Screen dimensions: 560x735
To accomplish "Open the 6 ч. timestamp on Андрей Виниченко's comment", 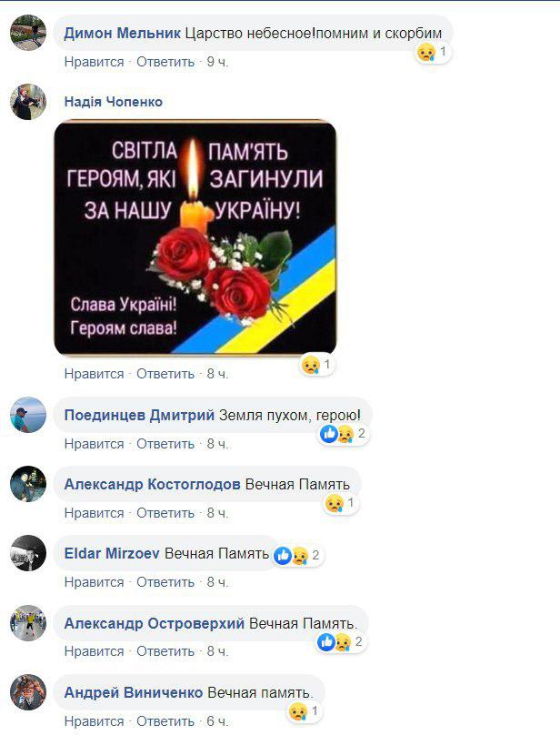I will (217, 721).
